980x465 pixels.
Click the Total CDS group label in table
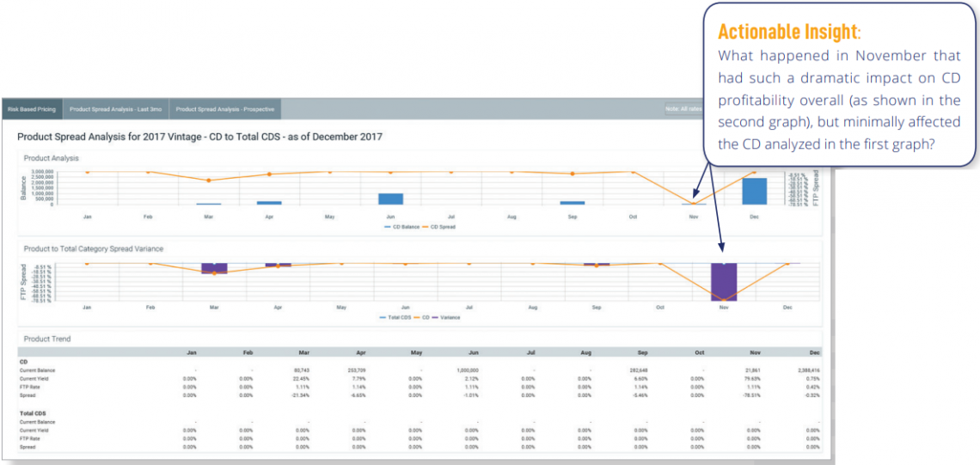(x=31, y=413)
